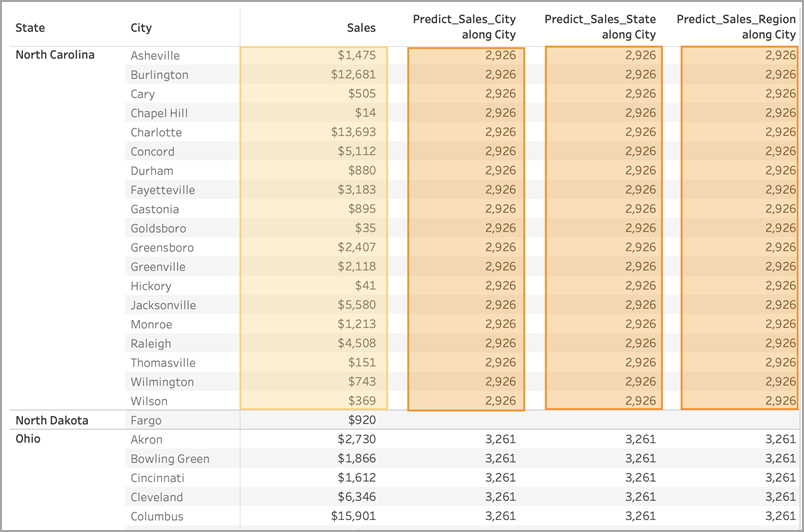The height and width of the screenshot is (532, 804).
Task: Click the North Carolina state label
Action: (55, 55)
